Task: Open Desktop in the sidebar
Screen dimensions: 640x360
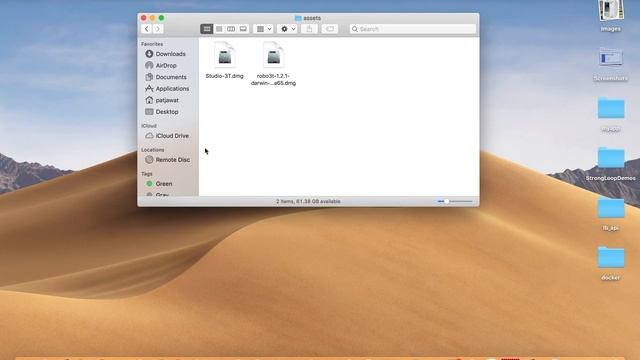Action: click(x=168, y=111)
